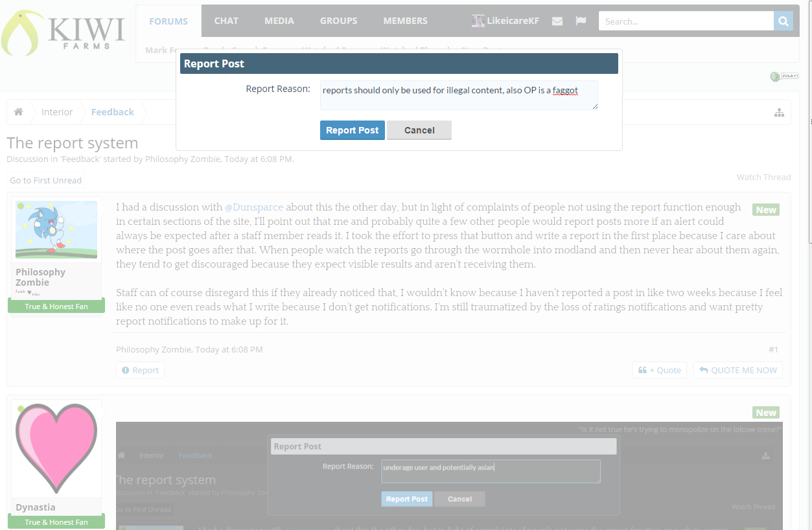Open the Feedback breadcrumb link
Screen dimensions: 812x530
(113, 112)
